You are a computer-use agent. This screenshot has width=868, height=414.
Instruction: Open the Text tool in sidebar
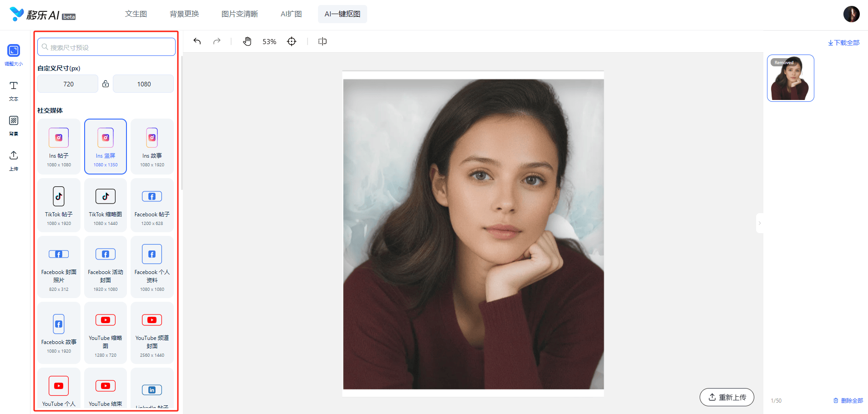[14, 90]
